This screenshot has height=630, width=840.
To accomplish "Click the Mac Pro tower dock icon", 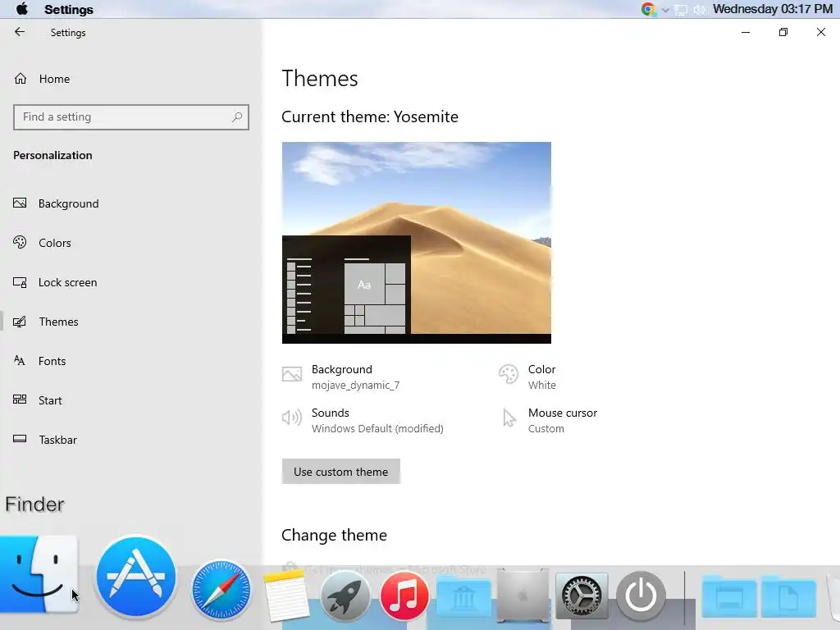I will (x=523, y=596).
